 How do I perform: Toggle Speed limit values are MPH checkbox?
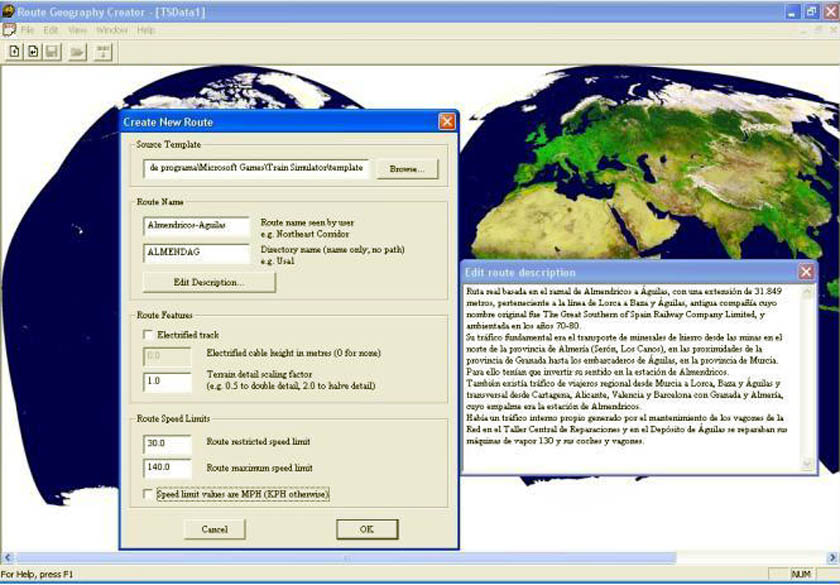[149, 494]
